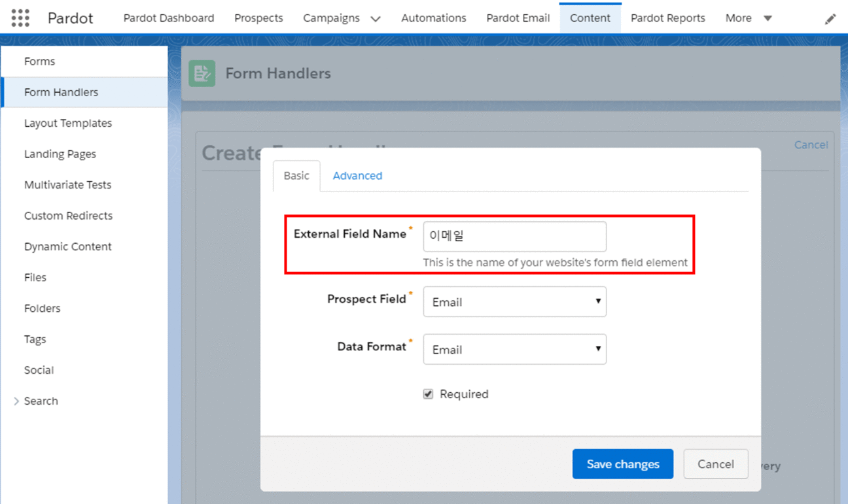This screenshot has height=504, width=848.
Task: Click the External Field Name input
Action: [x=514, y=237]
